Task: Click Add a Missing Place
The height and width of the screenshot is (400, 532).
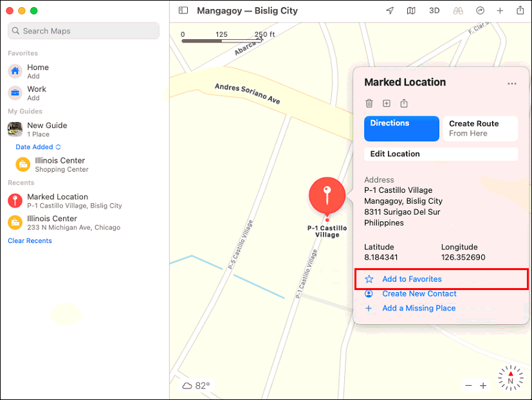Action: 419,308
